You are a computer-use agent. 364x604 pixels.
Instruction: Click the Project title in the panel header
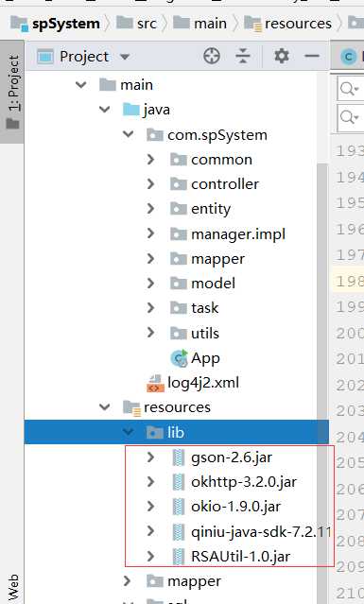[x=84, y=57]
